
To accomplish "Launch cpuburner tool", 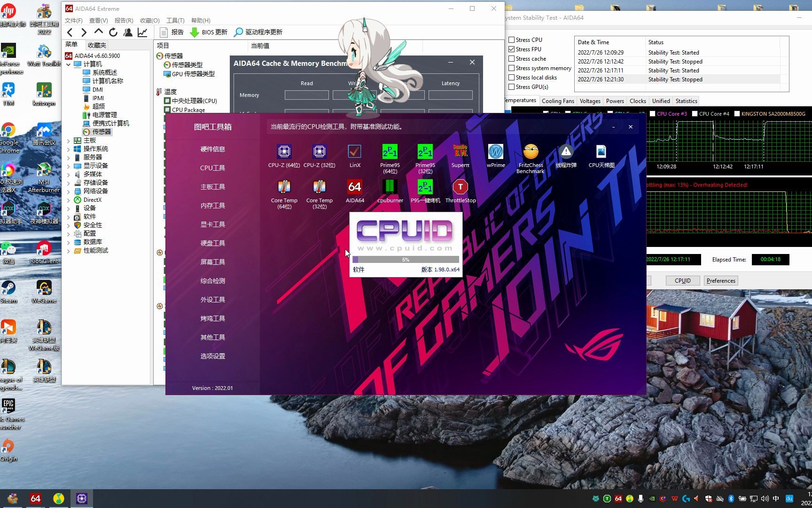I will (x=390, y=191).
